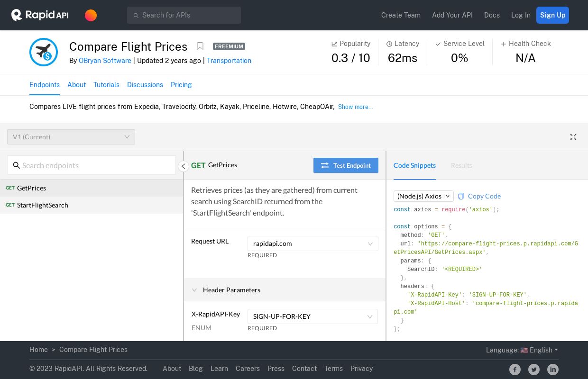The width and height of the screenshot is (588, 379).
Task: Open the SIGN-UP-FOR-KEY dropdown
Action: 313,316
